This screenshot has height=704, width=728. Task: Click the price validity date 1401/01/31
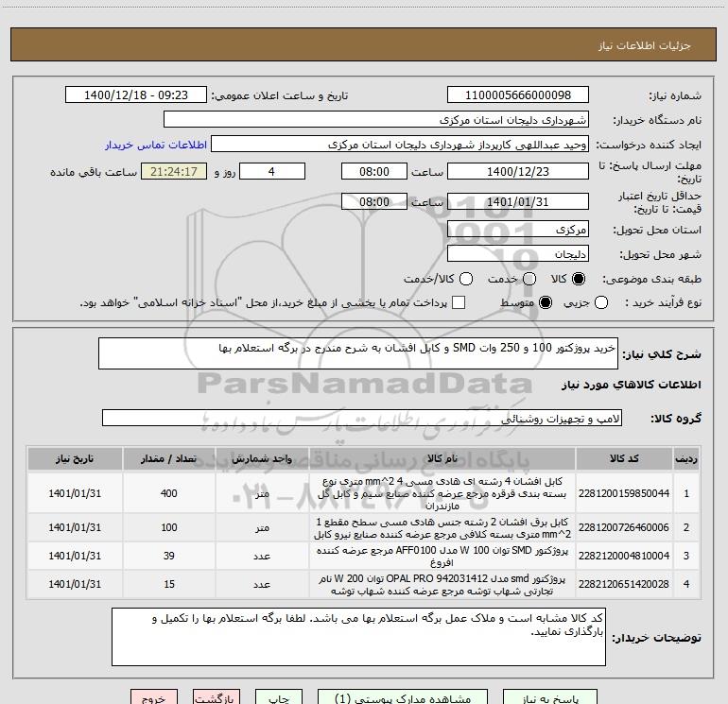pos(518,201)
